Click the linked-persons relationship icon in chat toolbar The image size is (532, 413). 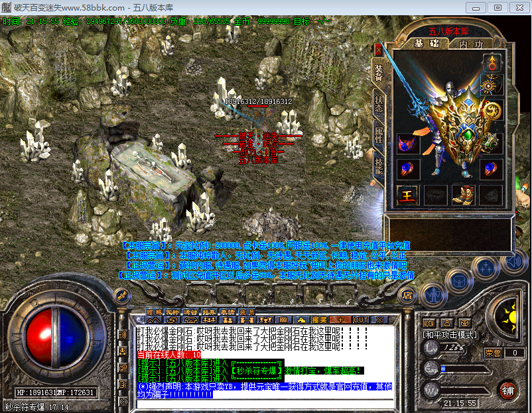click(246, 320)
